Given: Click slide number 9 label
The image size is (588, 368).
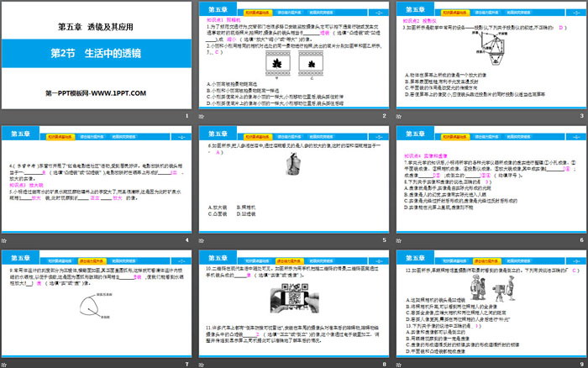Looking at the screenshot, I should tap(581, 365).
